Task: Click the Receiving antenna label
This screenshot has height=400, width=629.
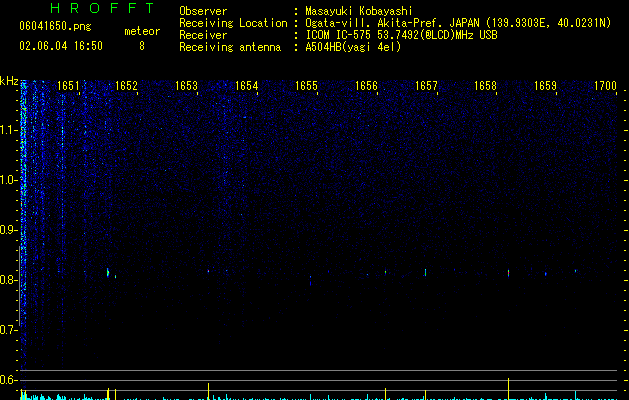Action: [230, 47]
